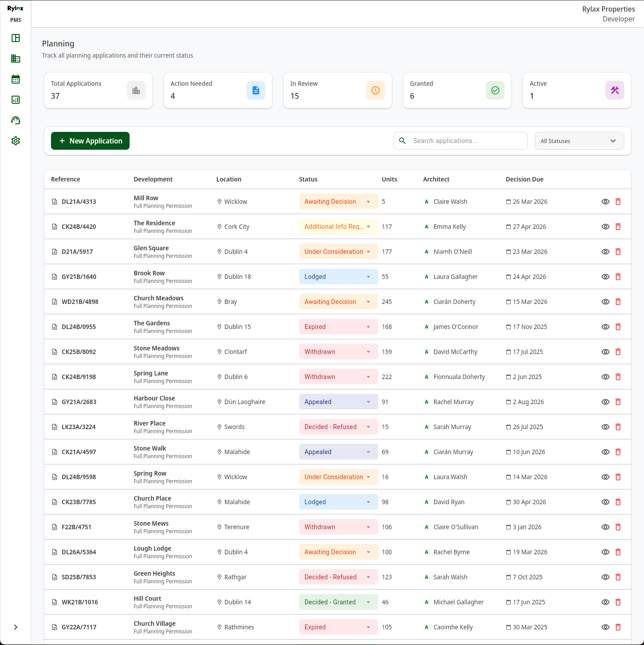Viewport: 644px width, 645px height.
Task: Delete the DL21A/4313 Mill Row application
Action: pos(618,202)
